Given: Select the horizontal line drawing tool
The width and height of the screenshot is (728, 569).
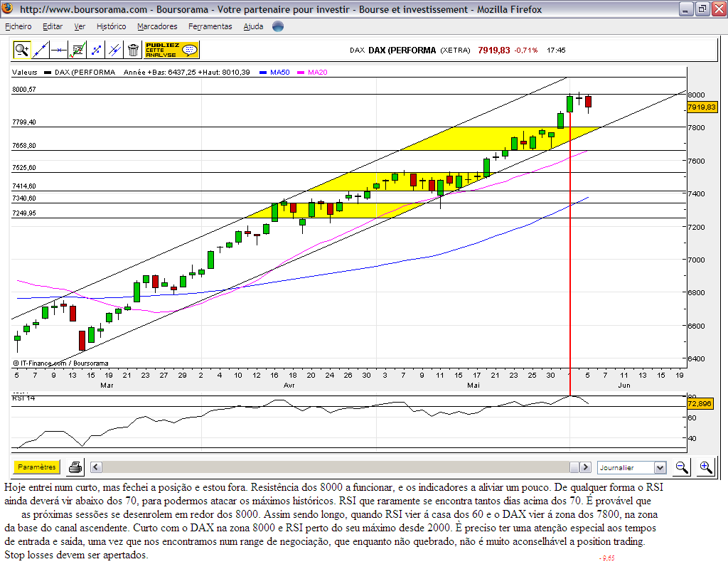Looking at the screenshot, I should click(x=59, y=50).
